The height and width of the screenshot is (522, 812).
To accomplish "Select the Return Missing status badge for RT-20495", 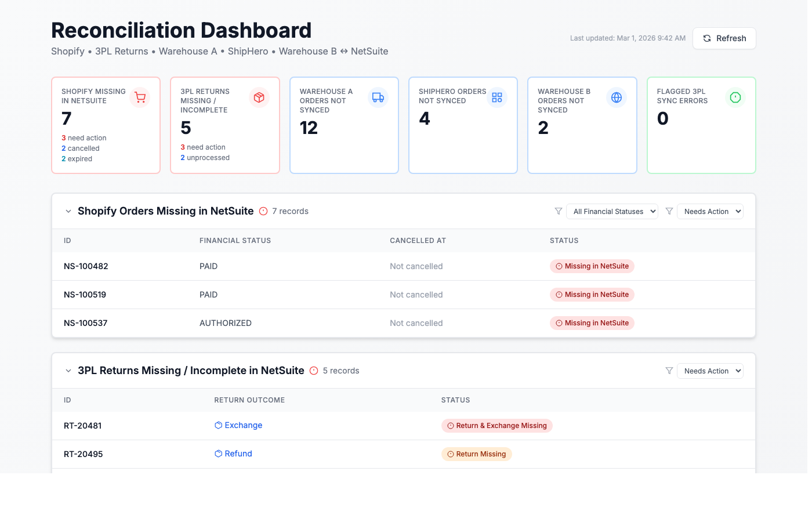I will [x=476, y=454].
